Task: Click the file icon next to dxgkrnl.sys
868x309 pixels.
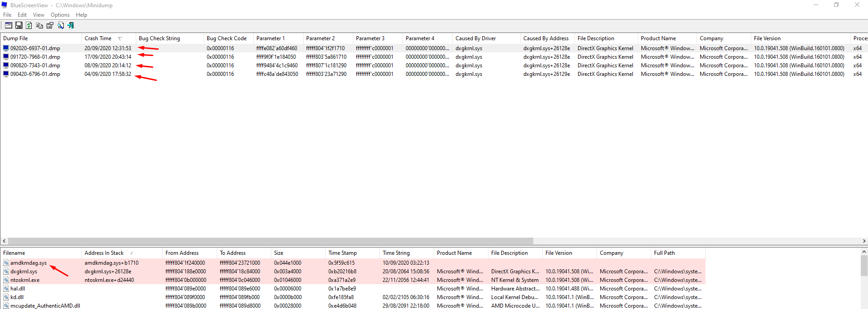Action: (x=6, y=271)
